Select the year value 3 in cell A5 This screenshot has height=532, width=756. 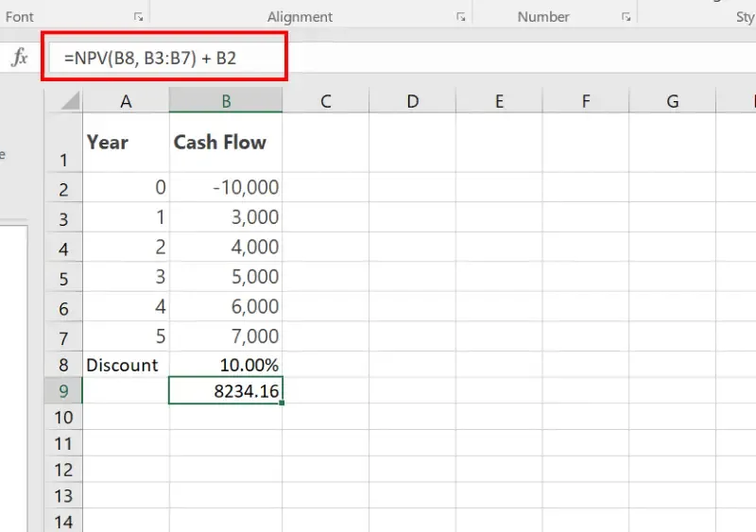click(126, 277)
